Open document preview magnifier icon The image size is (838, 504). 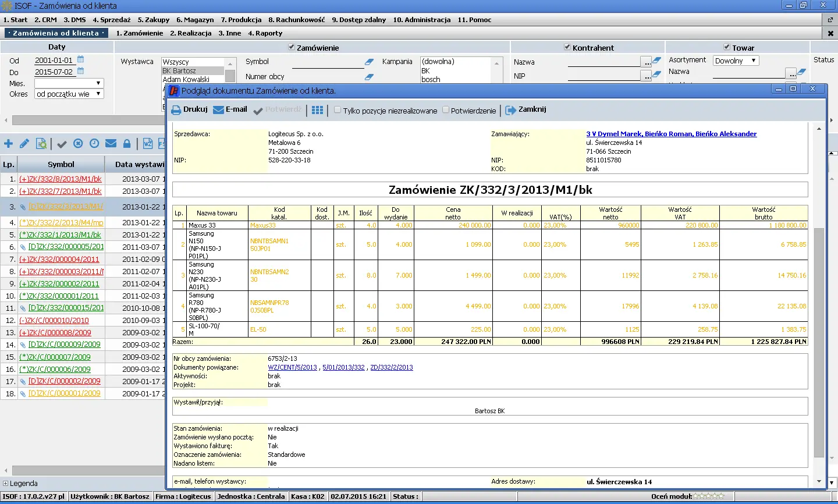pos(41,144)
